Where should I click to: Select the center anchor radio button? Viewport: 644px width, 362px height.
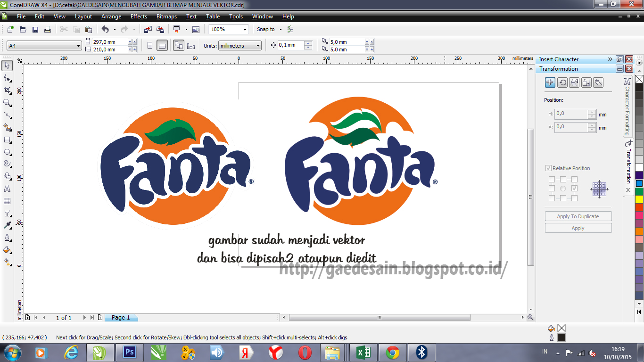click(563, 189)
